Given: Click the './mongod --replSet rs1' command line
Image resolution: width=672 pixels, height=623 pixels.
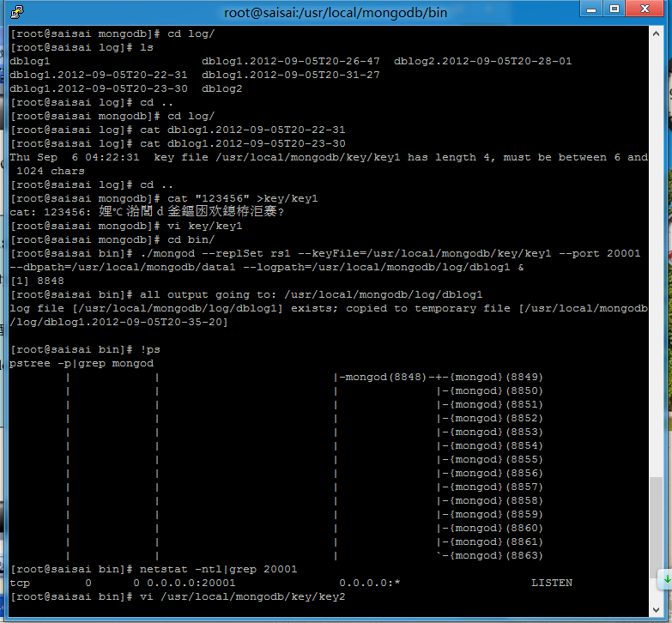Looking at the screenshot, I should tap(325, 253).
